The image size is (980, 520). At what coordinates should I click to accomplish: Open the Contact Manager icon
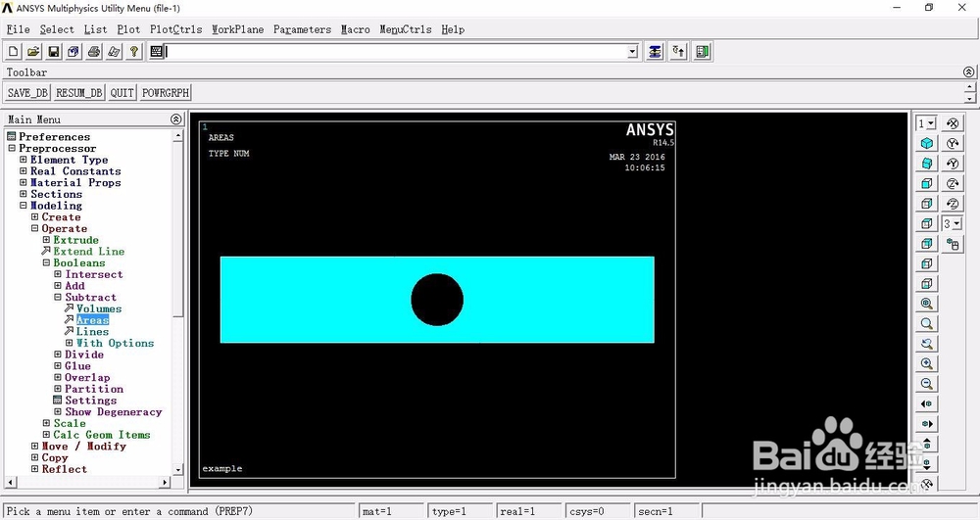tap(703, 52)
